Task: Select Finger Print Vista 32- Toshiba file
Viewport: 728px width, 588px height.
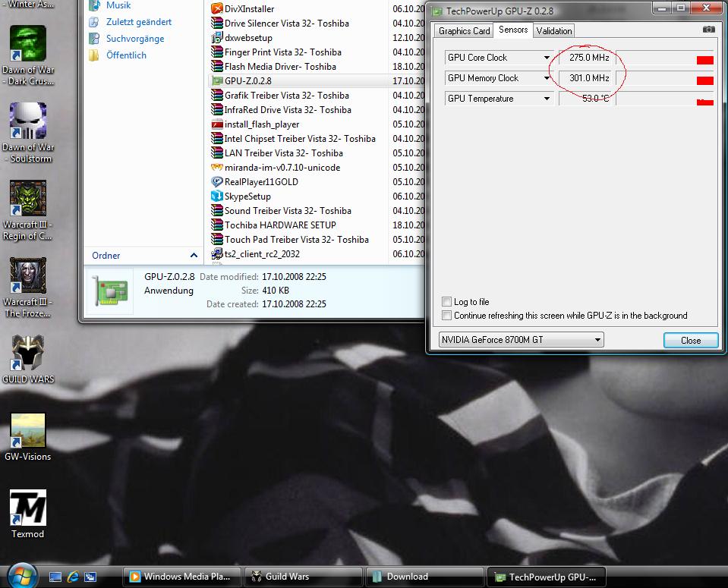Action: pyautogui.click(x=282, y=52)
